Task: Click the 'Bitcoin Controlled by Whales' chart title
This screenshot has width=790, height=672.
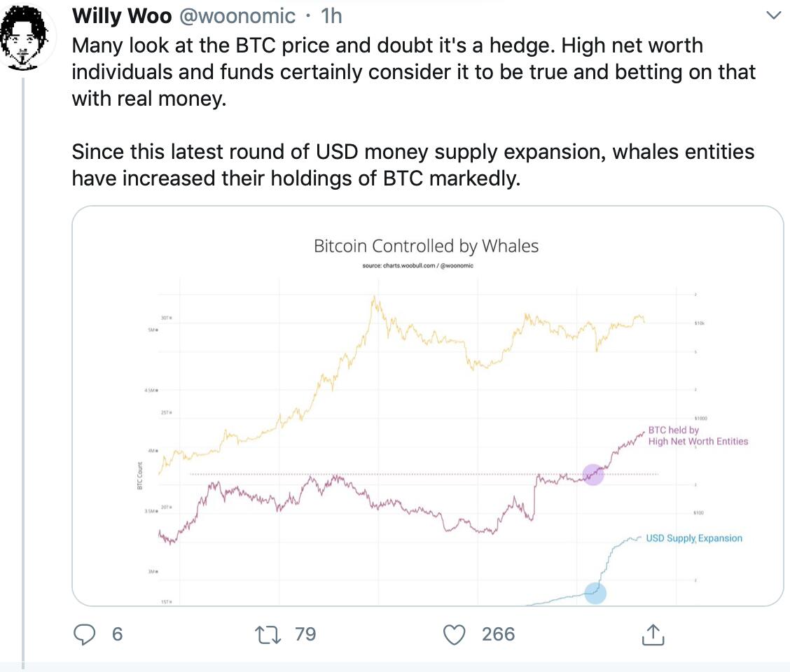Action: coord(426,246)
